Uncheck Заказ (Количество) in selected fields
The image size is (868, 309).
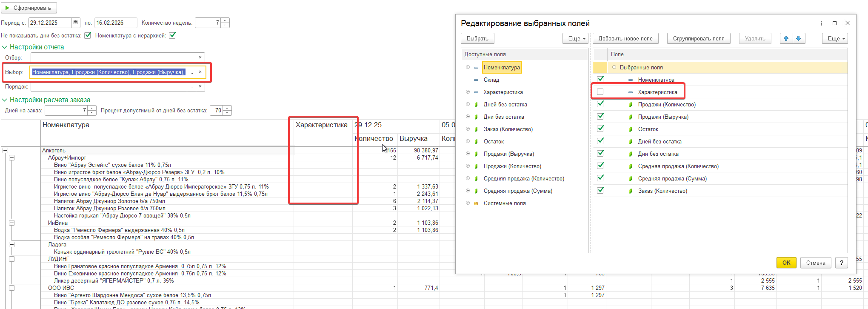(x=600, y=190)
